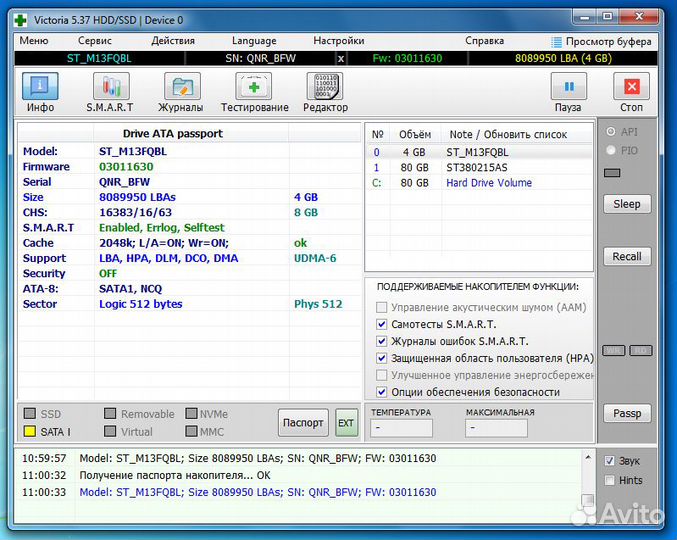Click the МАКСИМАЛЬНАЯ temperature field
Image resolution: width=677 pixels, height=540 pixels.
pos(496,428)
